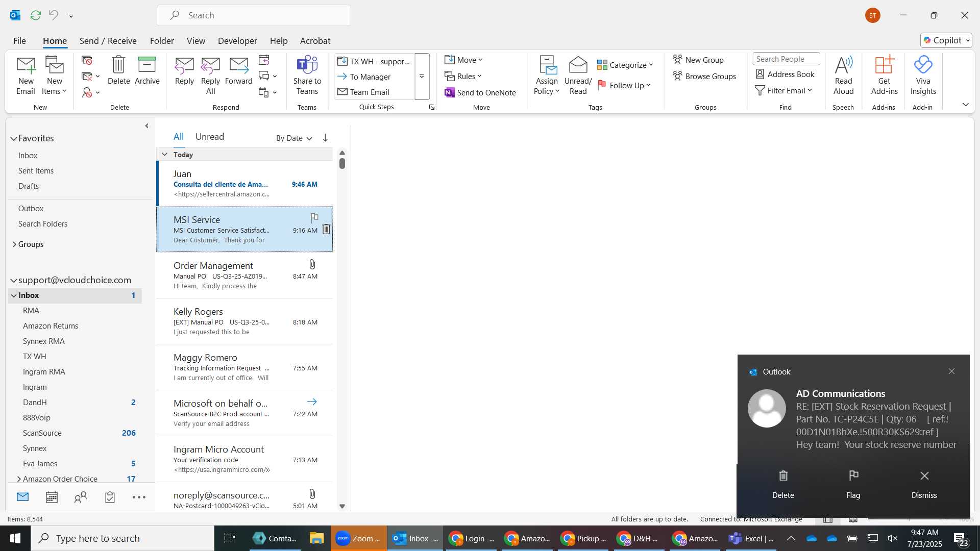Click the Send/Receive sync icon in title bar
This screenshot has height=551, width=980.
tap(35, 15)
